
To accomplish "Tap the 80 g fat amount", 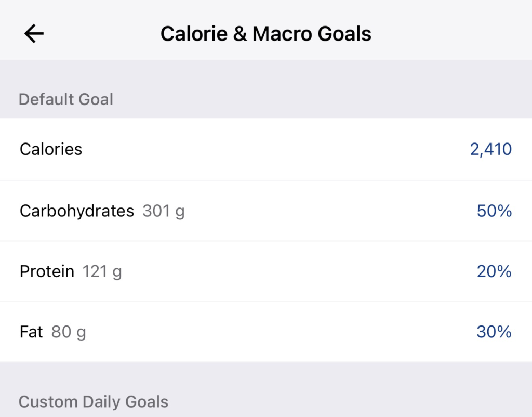I will pos(69,332).
